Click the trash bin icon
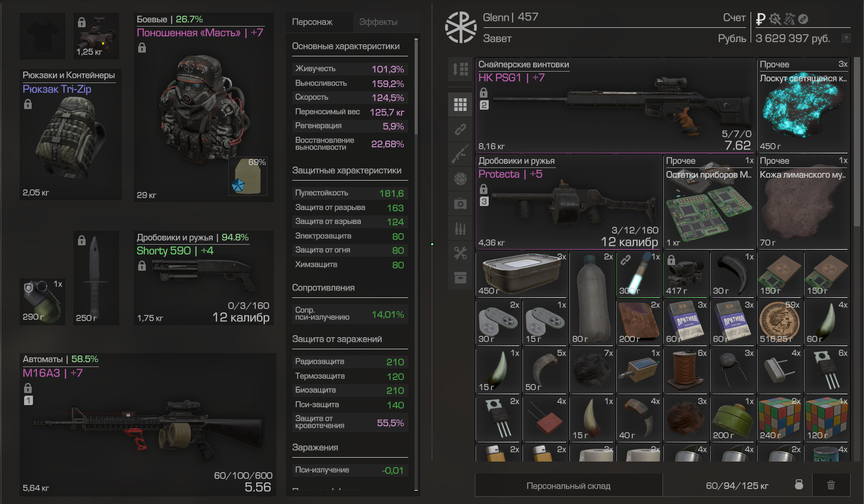Image resolution: width=864 pixels, height=504 pixels. coord(831,486)
